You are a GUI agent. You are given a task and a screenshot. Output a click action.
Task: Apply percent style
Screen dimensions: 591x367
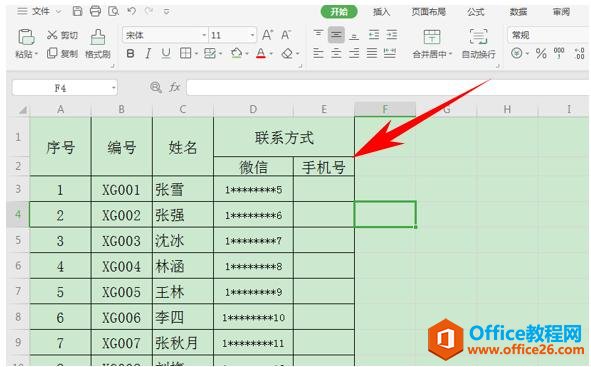coord(541,53)
